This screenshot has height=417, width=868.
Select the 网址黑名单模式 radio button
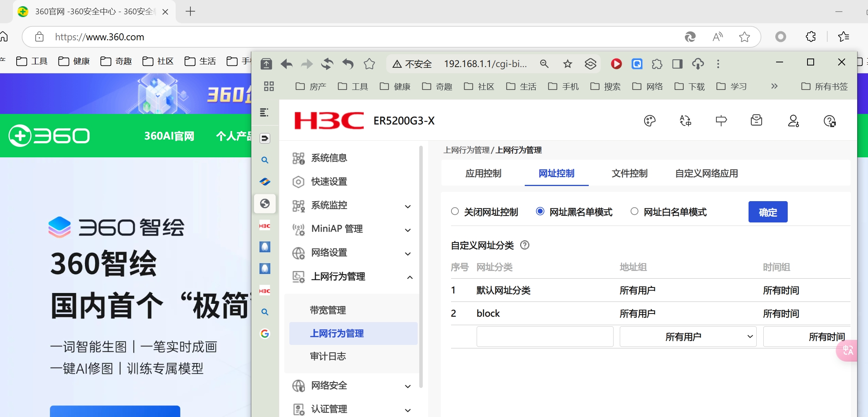tap(540, 212)
